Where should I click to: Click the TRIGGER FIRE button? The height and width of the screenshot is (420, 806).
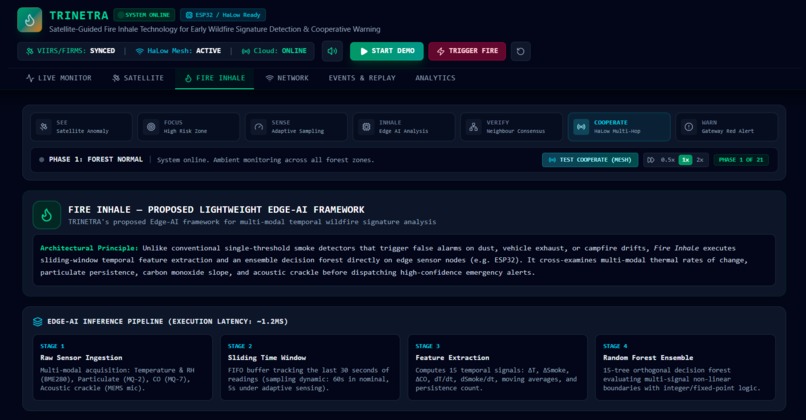(x=467, y=51)
